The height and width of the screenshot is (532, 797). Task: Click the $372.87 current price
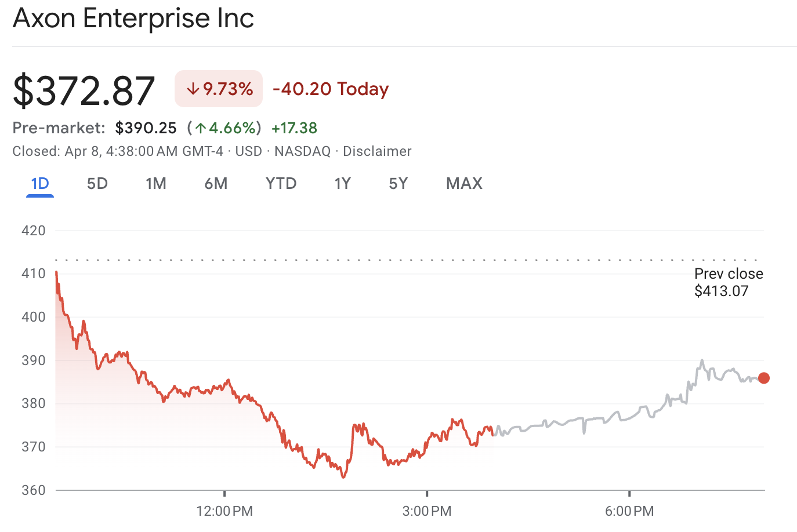click(x=84, y=90)
